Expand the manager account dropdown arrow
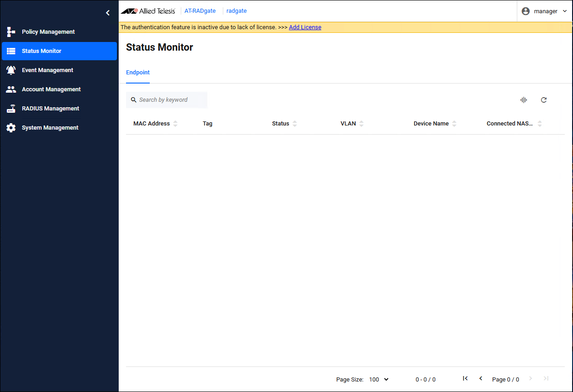The width and height of the screenshot is (573, 392). click(x=565, y=11)
